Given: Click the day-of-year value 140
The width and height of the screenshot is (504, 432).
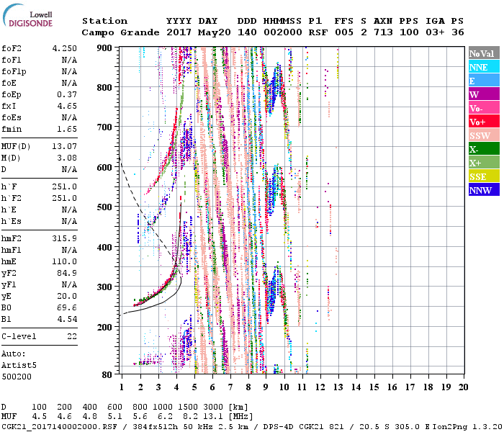Looking at the screenshot, I should (x=247, y=32).
